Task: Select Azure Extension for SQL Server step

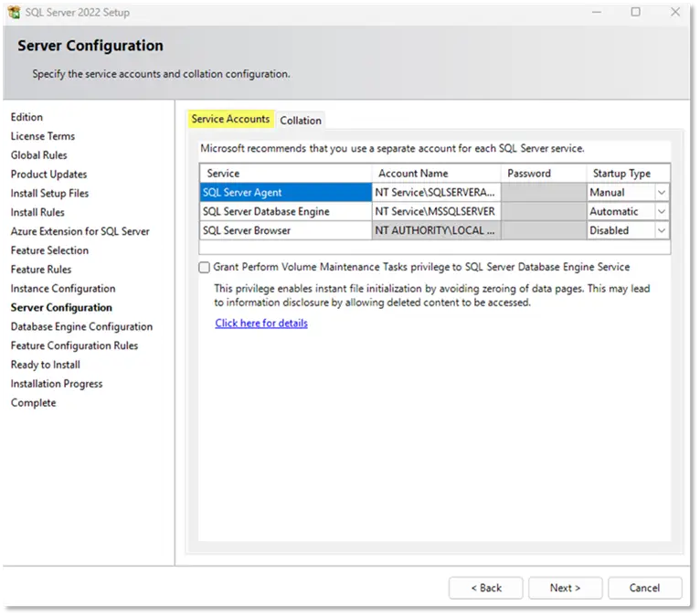Action: coord(80,231)
